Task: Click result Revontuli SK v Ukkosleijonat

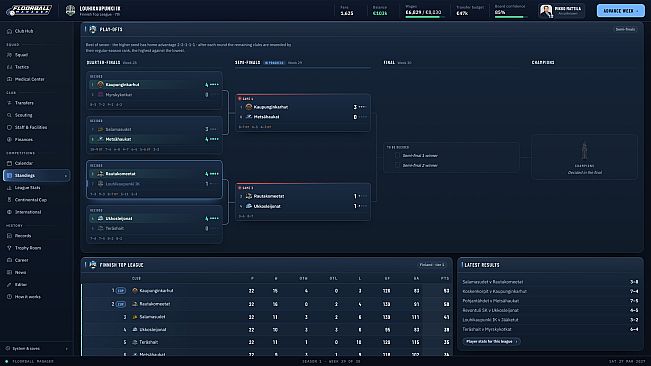Action: pos(550,310)
